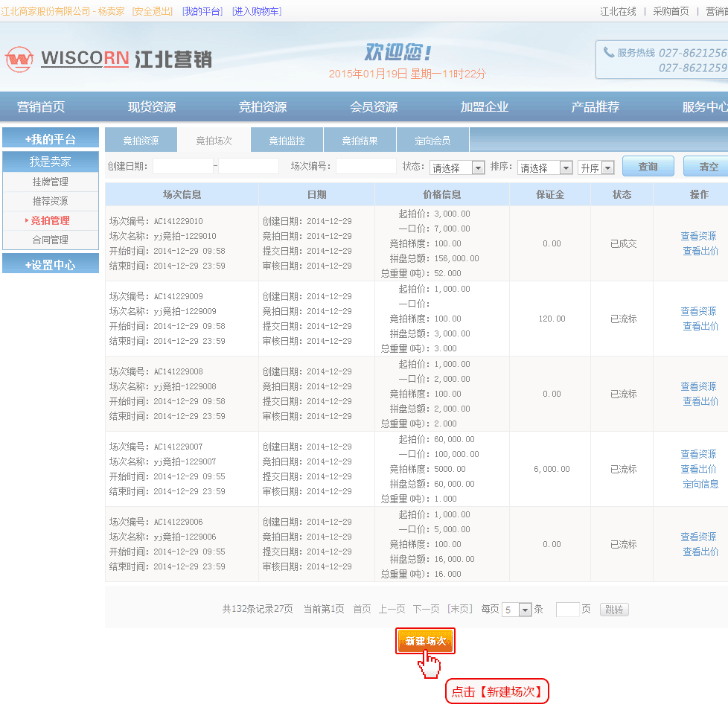Select 挂牌管理 in the seller sidebar
728x719 pixels.
coord(51,182)
